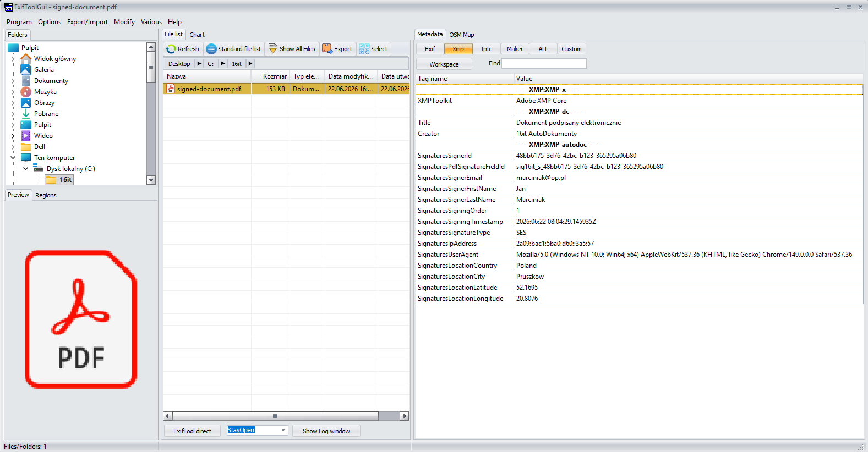Expand the Wideo tree node
This screenshot has width=868, height=452.
(x=13, y=136)
